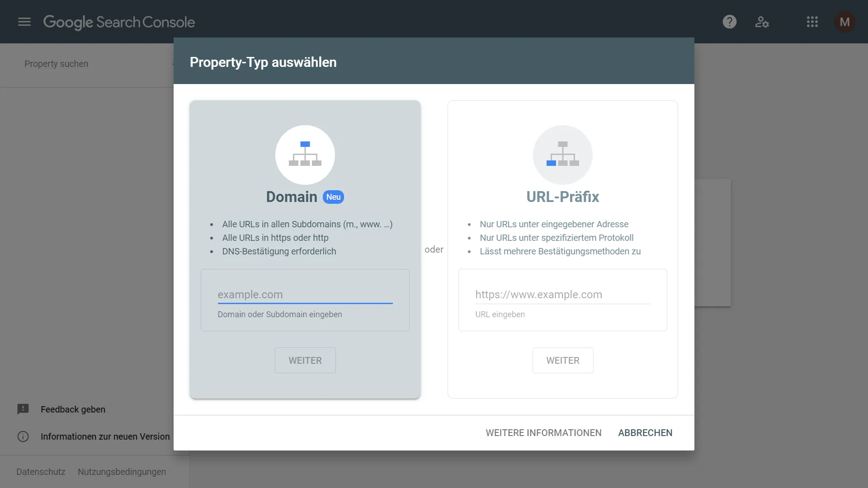Click 'Alle URLs in allen Subdomains' text
Image resolution: width=868 pixels, height=488 pixels.
coord(307,224)
